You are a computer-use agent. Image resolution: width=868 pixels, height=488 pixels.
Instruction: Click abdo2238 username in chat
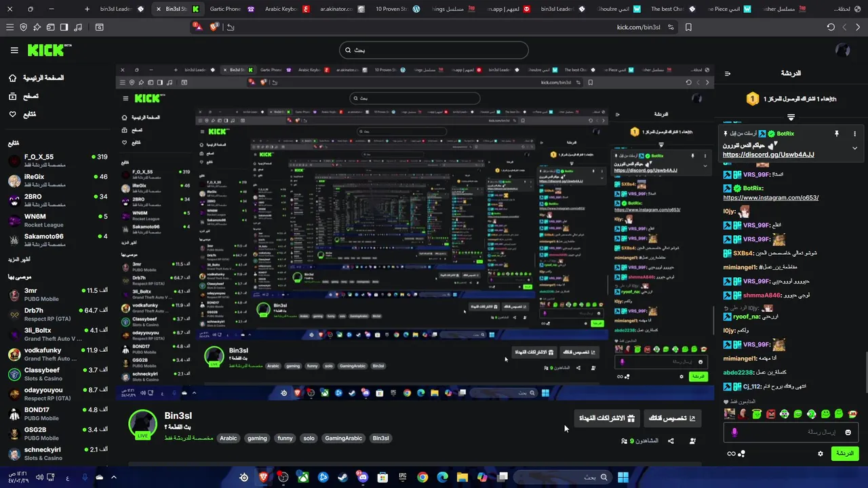click(738, 373)
